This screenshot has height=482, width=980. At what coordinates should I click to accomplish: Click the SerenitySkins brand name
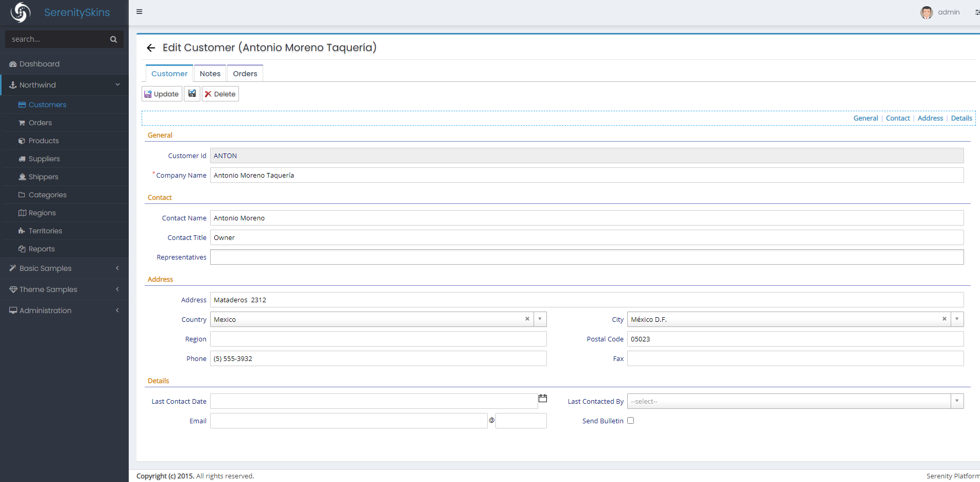77,12
